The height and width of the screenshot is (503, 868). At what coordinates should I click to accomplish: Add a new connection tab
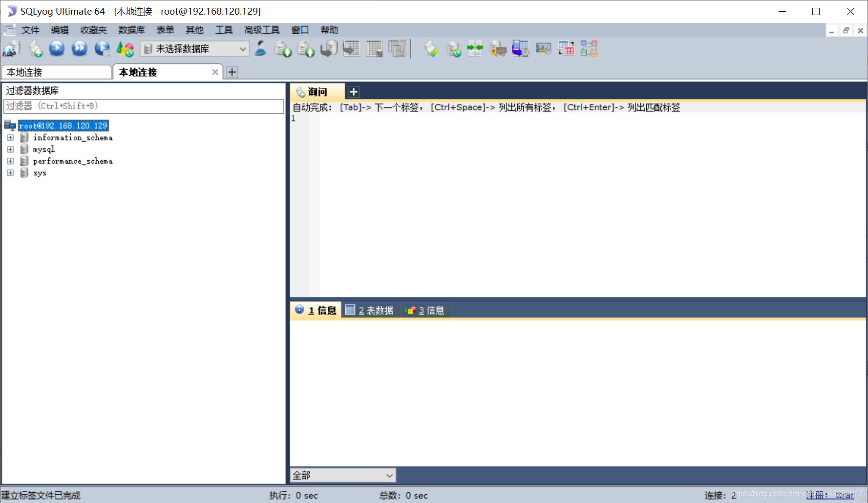pyautogui.click(x=232, y=72)
